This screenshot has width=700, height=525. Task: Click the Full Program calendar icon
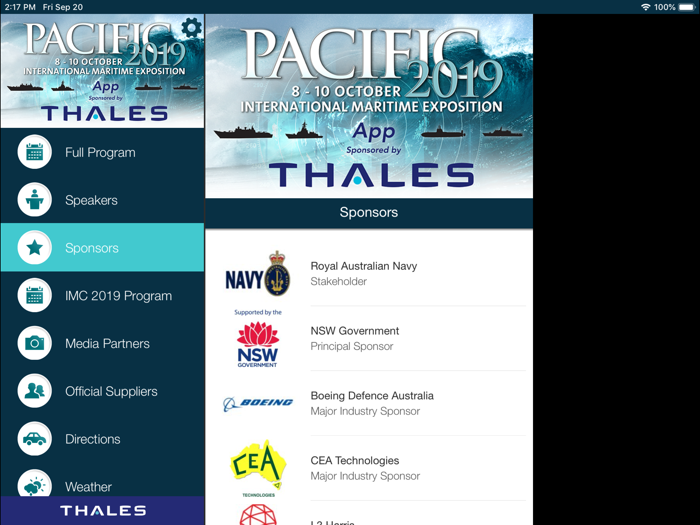tap(34, 152)
